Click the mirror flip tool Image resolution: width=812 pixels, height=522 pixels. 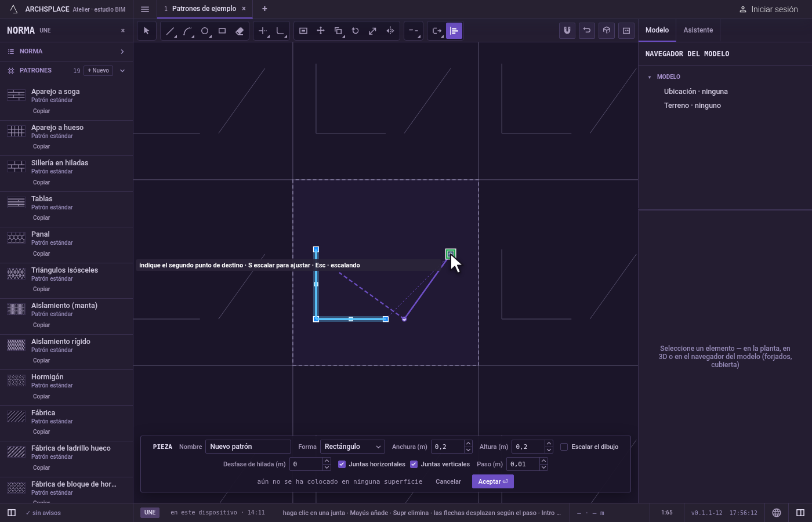tap(390, 31)
